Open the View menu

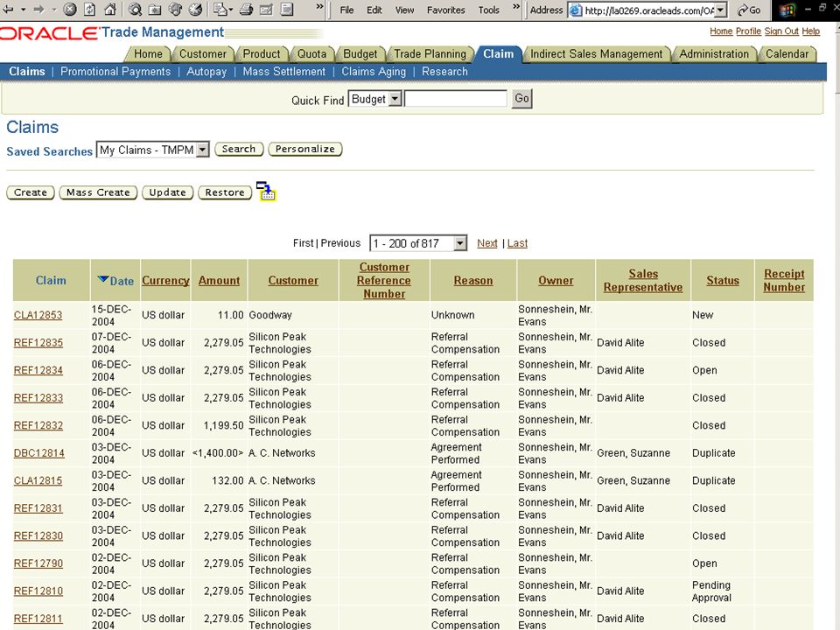click(404, 10)
